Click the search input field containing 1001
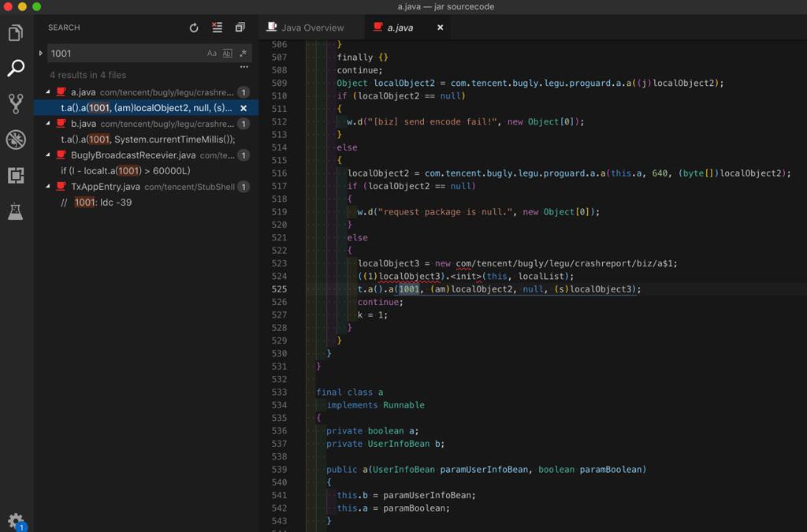The image size is (807, 532). pos(122,54)
